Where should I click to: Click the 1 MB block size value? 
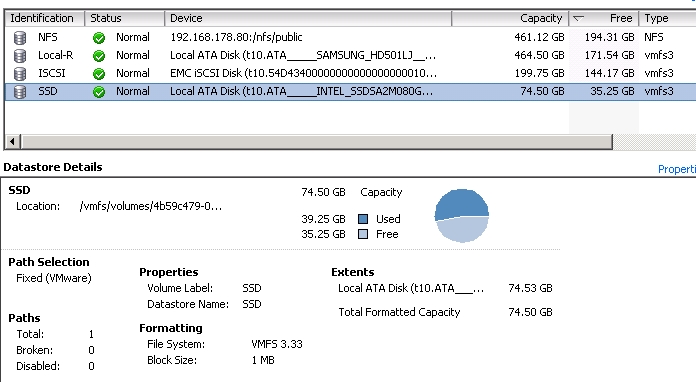pos(263,360)
